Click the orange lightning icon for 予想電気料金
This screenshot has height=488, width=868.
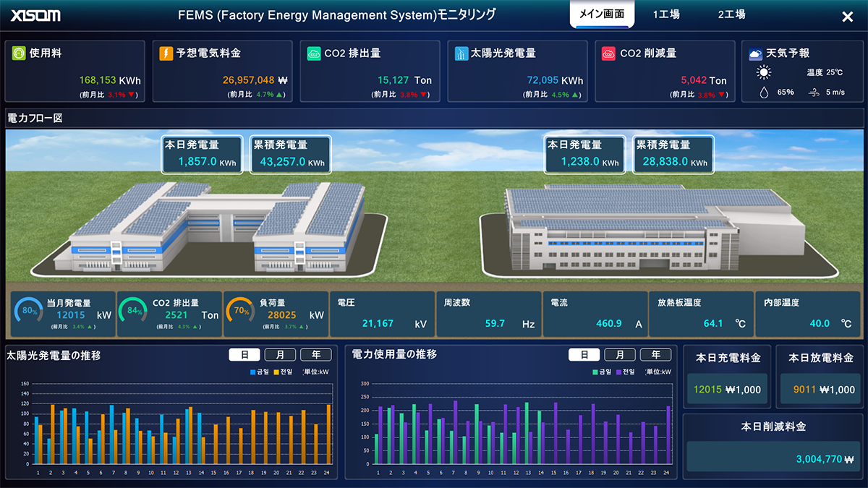pyautogui.click(x=166, y=53)
